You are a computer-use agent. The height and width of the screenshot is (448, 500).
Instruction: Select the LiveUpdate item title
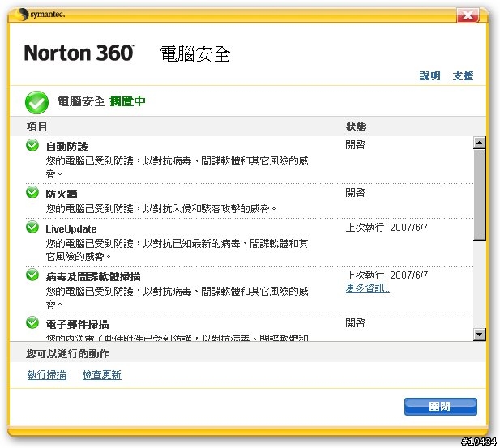71,229
